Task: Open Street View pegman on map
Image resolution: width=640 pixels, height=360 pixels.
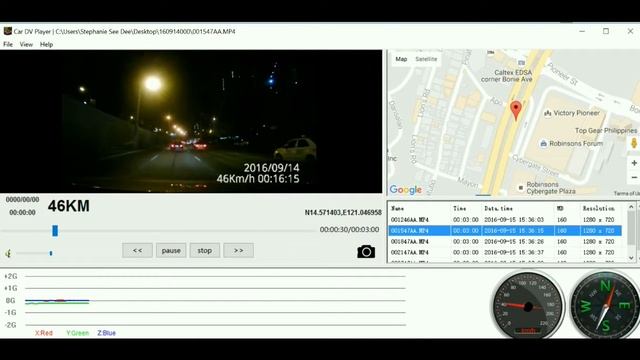Action: click(633, 143)
